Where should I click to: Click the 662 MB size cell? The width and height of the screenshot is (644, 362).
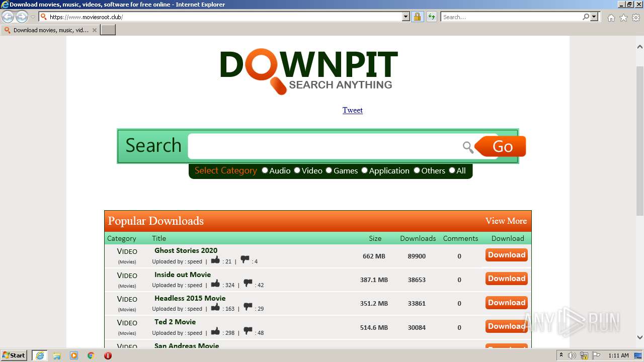pyautogui.click(x=374, y=256)
